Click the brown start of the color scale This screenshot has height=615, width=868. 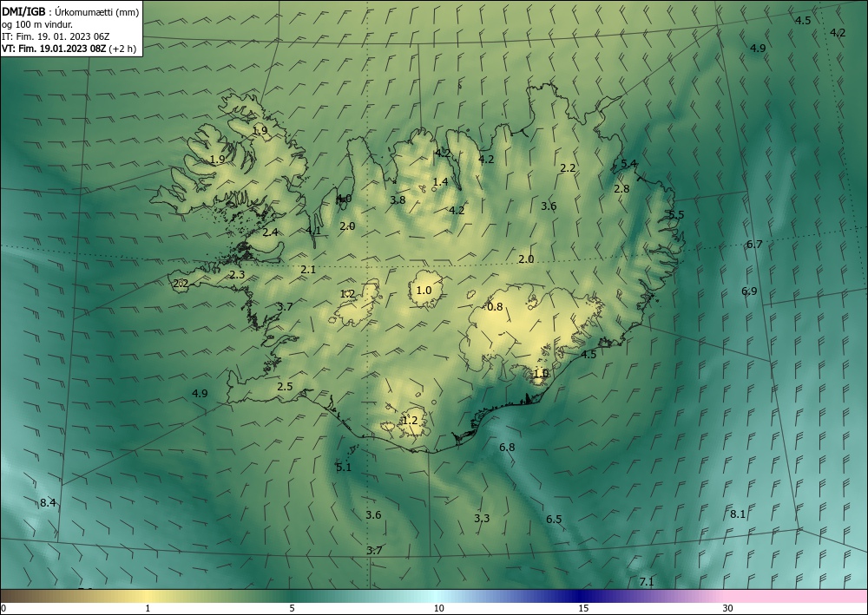click(x=16, y=596)
